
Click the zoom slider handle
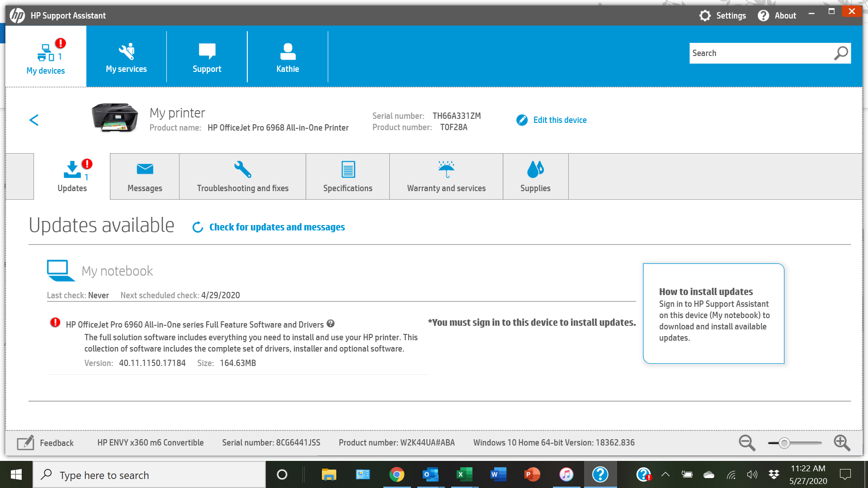[x=784, y=443]
